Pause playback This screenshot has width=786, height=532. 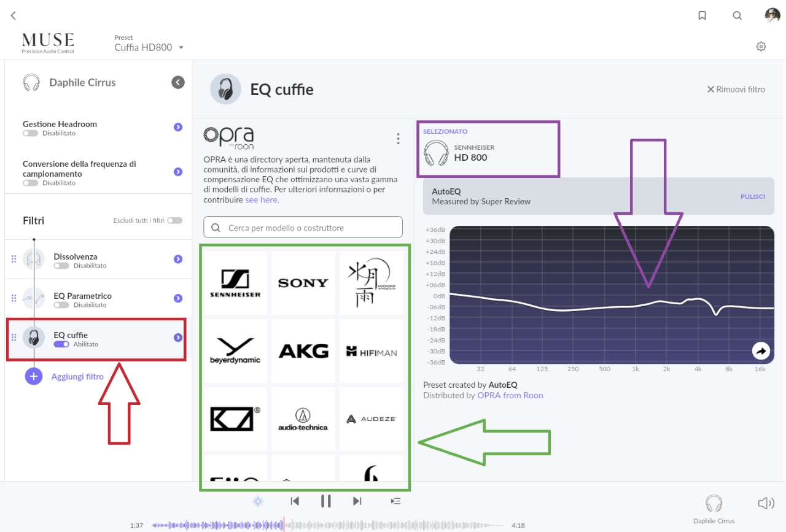coord(326,501)
